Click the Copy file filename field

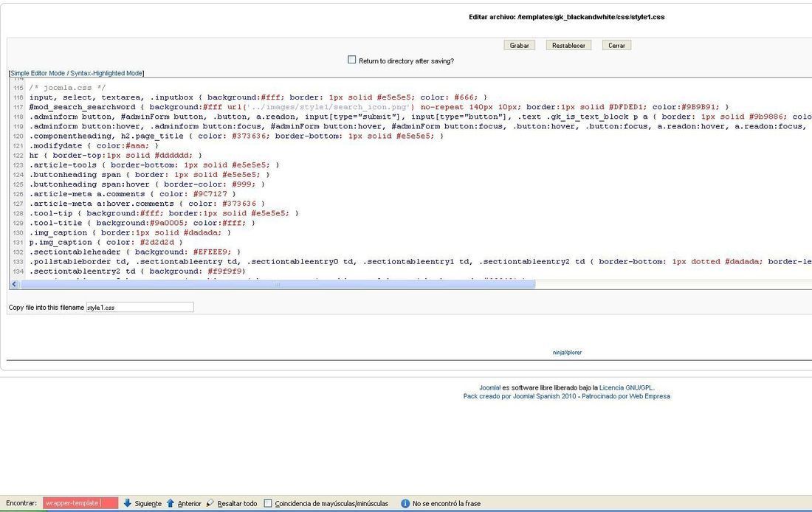coord(140,307)
